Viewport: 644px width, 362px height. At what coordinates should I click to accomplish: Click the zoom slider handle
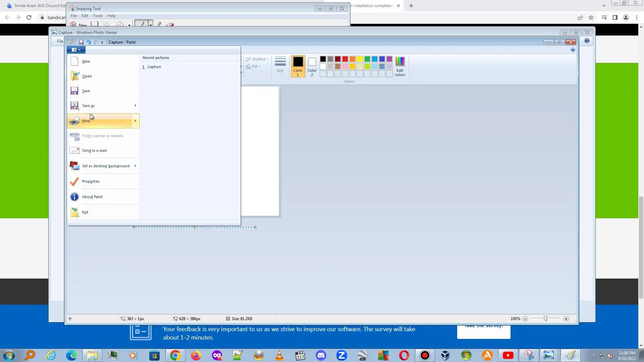tap(545, 318)
